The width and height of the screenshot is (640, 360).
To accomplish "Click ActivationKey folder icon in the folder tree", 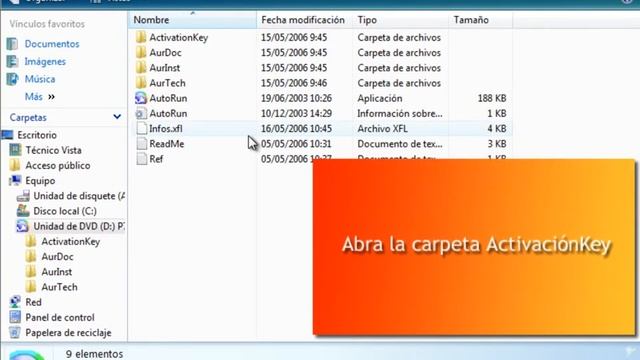I will tap(31, 241).
